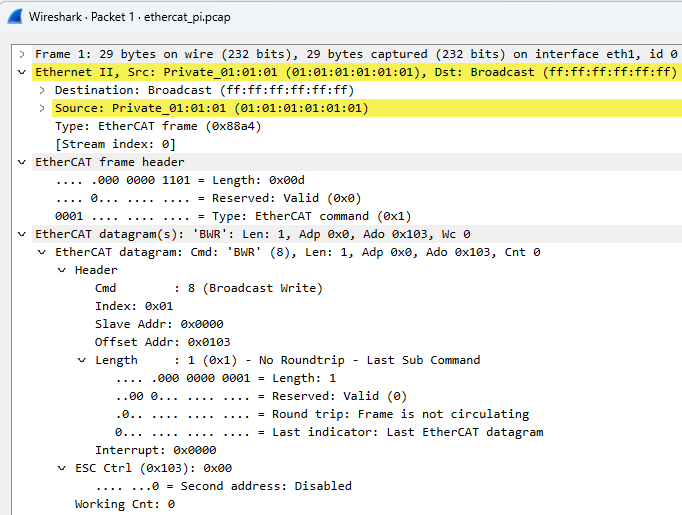This screenshot has width=682, height=515.
Task: Click the Wireshark shark fin icon
Action: 15,17
